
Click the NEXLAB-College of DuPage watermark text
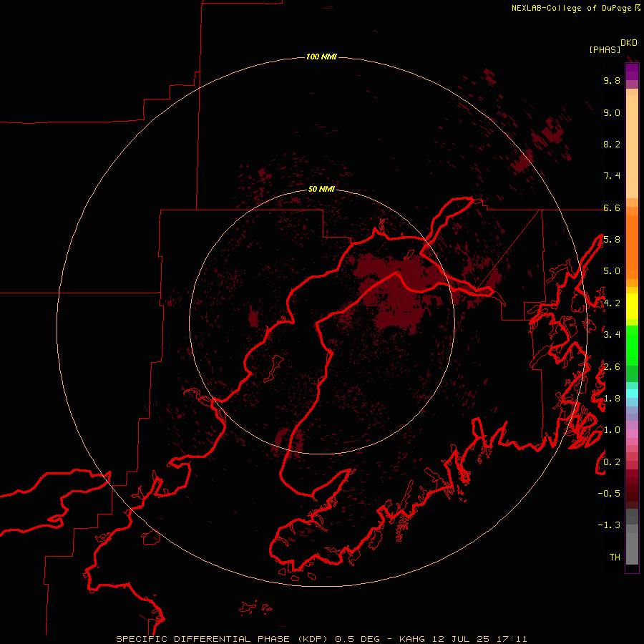(x=571, y=8)
